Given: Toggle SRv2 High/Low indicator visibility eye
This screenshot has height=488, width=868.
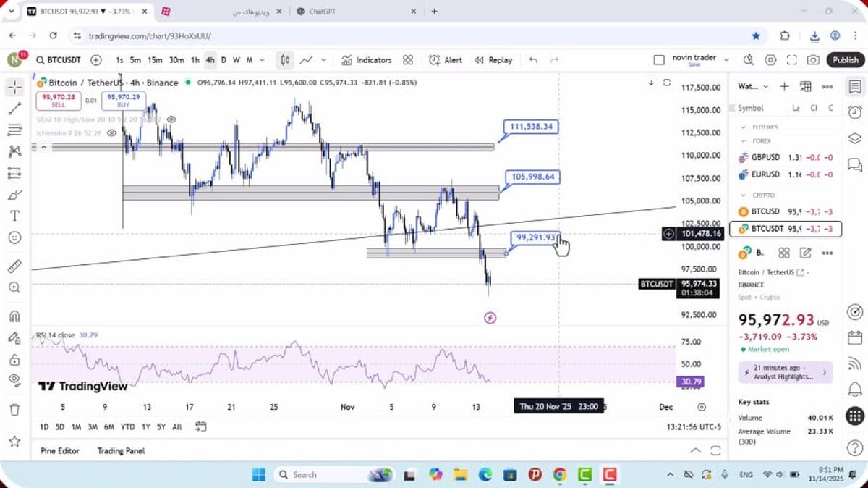Looking at the screenshot, I should coord(171,119).
